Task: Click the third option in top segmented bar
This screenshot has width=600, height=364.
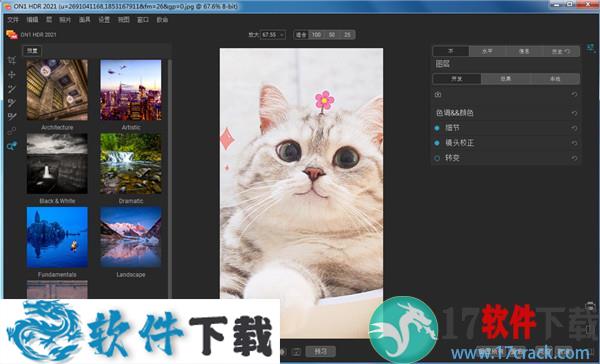Action: pos(524,51)
